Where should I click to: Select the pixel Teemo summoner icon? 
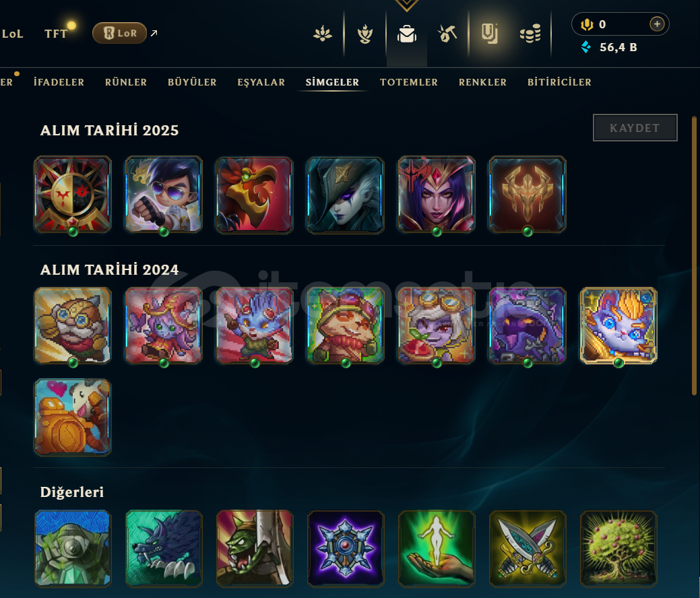(x=346, y=325)
